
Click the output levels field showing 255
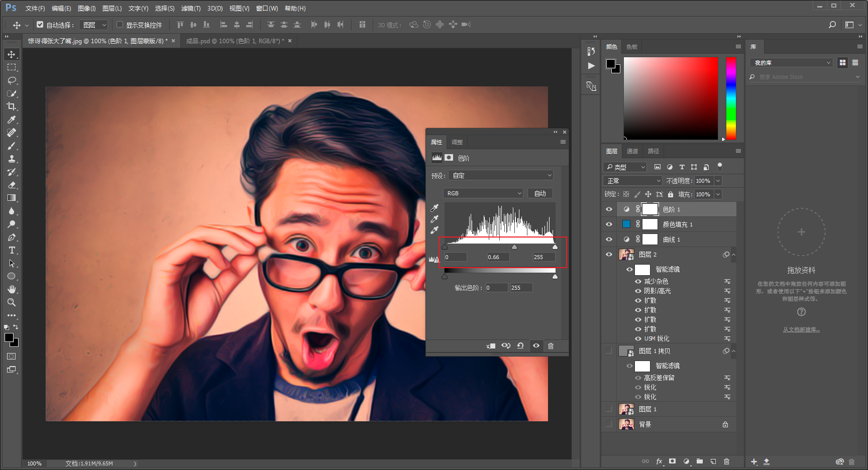(x=521, y=288)
